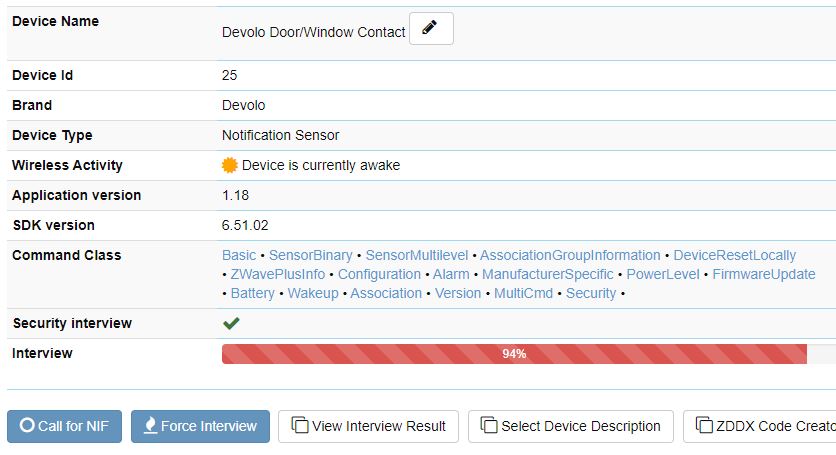Open the Association command class
The image size is (836, 455).
click(386, 293)
